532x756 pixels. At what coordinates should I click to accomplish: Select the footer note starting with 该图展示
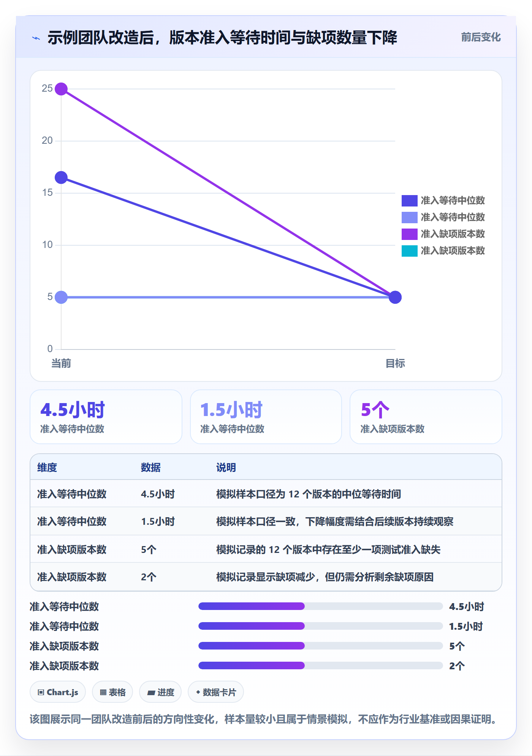[263, 719]
